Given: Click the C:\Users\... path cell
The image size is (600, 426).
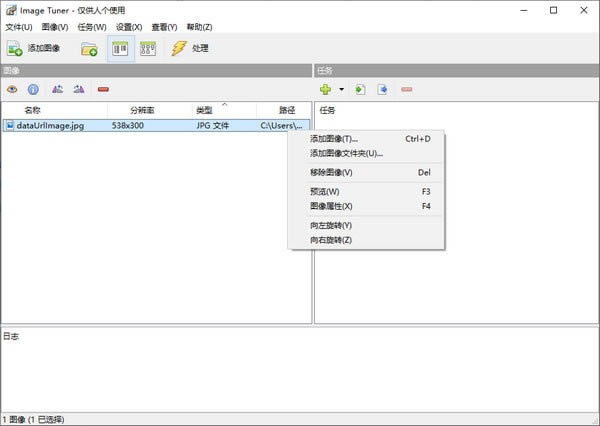Looking at the screenshot, I should coord(282,126).
